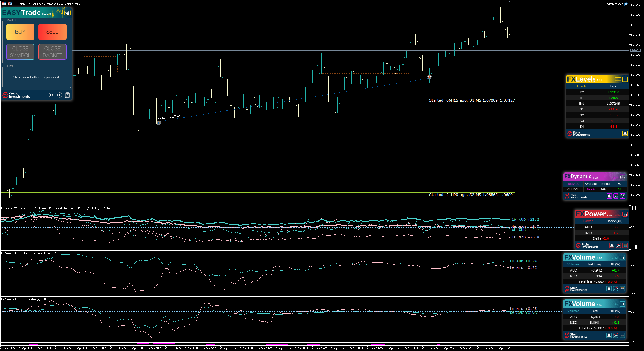Image resolution: width=644 pixels, height=351 pixels.
Task: Toggle the Net Long FXVolume alert bell
Action: [609, 289]
